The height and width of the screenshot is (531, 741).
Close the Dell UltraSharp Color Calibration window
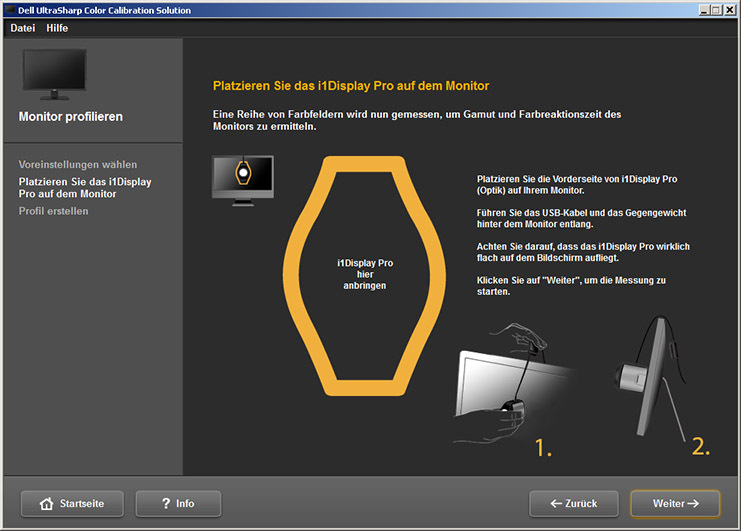pos(730,10)
